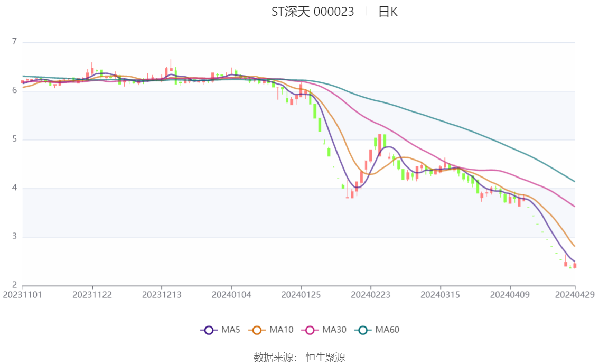Toggle the MA60 legend series
The height and width of the screenshot is (364, 599).
pos(377,330)
